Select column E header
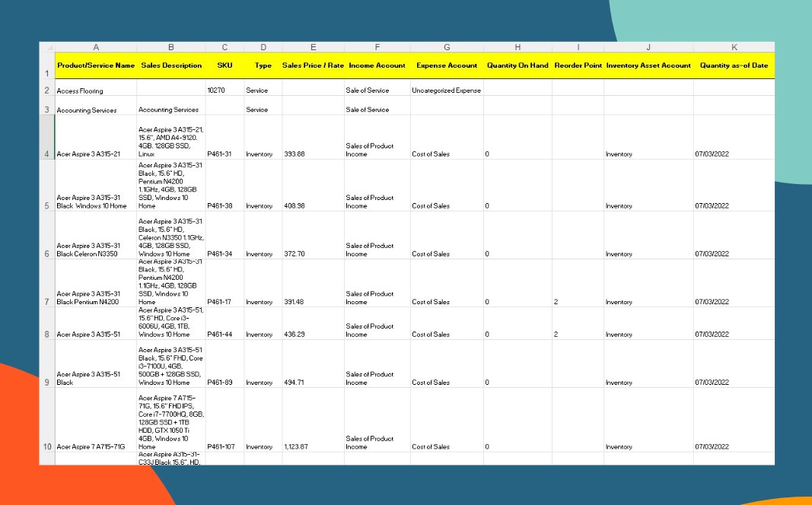This screenshot has height=505, width=812. point(314,47)
